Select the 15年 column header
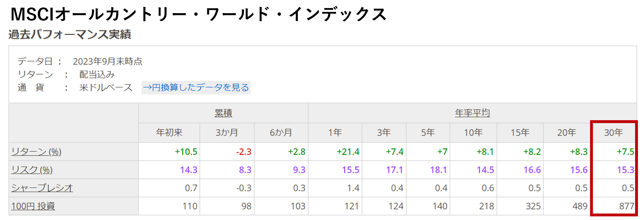Screen dimensions: 644x220 520,133
